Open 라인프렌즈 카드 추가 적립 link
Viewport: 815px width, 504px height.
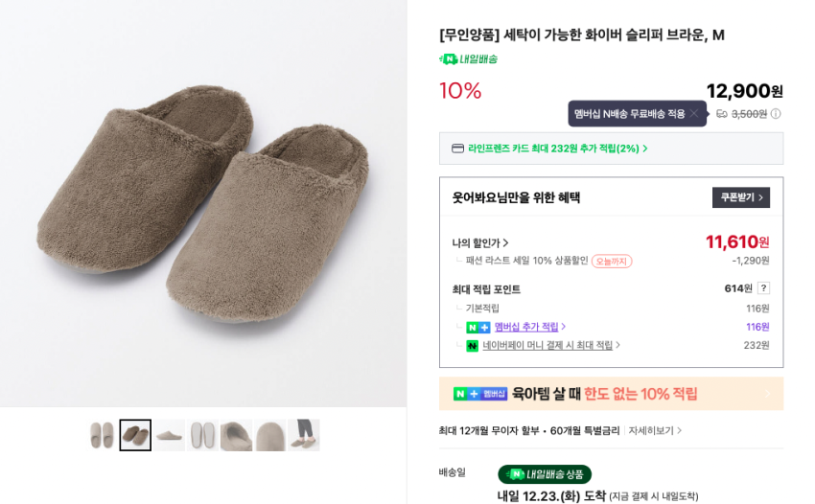coord(558,149)
